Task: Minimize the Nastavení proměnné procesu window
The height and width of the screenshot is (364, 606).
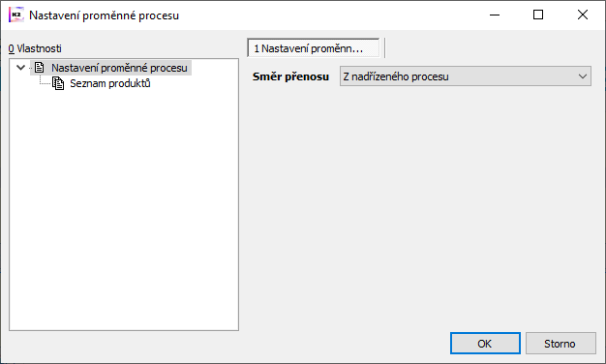Action: click(x=495, y=15)
